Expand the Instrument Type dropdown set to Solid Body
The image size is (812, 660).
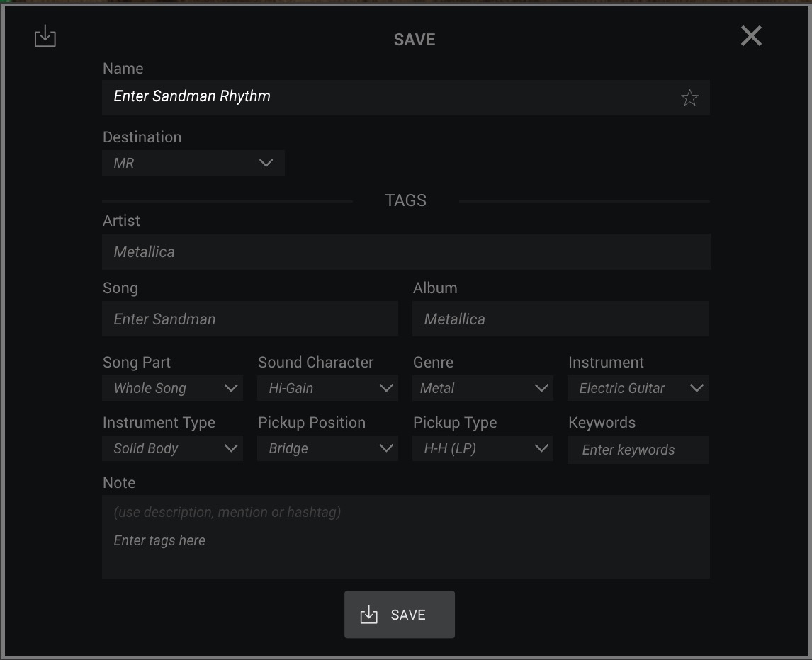pyautogui.click(x=172, y=448)
